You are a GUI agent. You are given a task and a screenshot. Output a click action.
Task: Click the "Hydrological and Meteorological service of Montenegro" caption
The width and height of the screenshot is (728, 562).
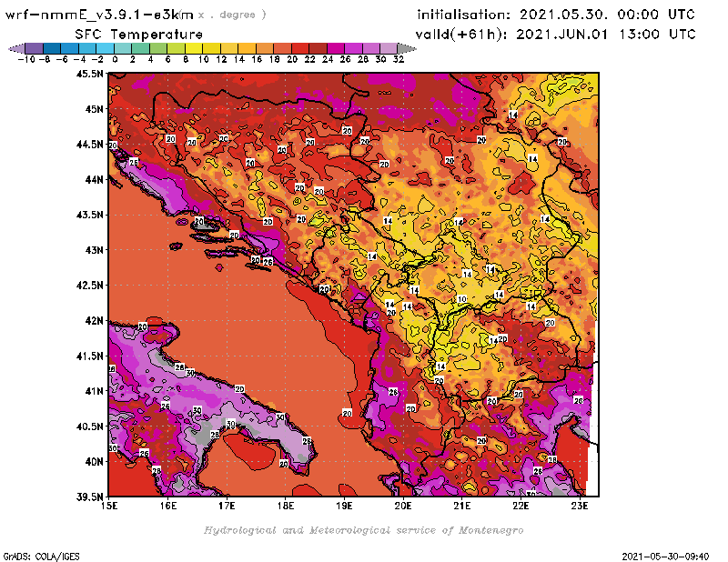[x=363, y=530]
